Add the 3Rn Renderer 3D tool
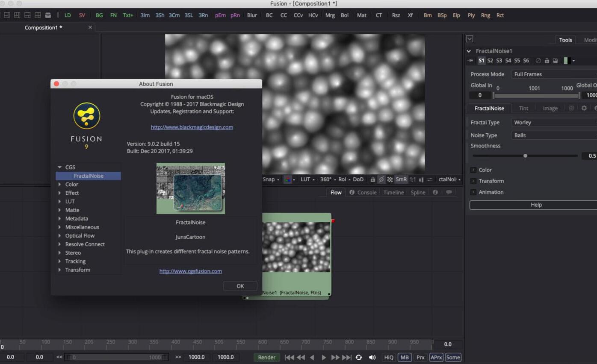597x364 pixels. pyautogui.click(x=203, y=15)
